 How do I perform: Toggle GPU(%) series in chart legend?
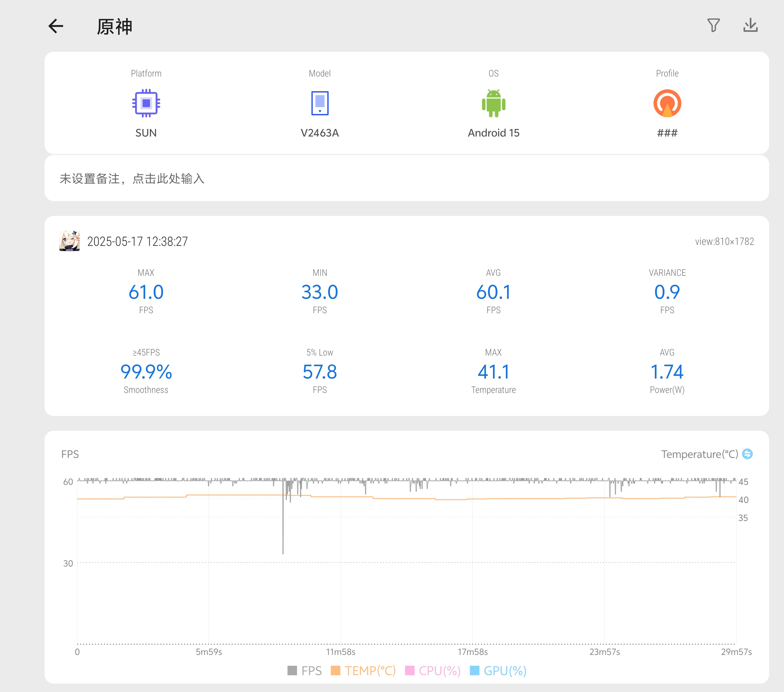(x=498, y=670)
